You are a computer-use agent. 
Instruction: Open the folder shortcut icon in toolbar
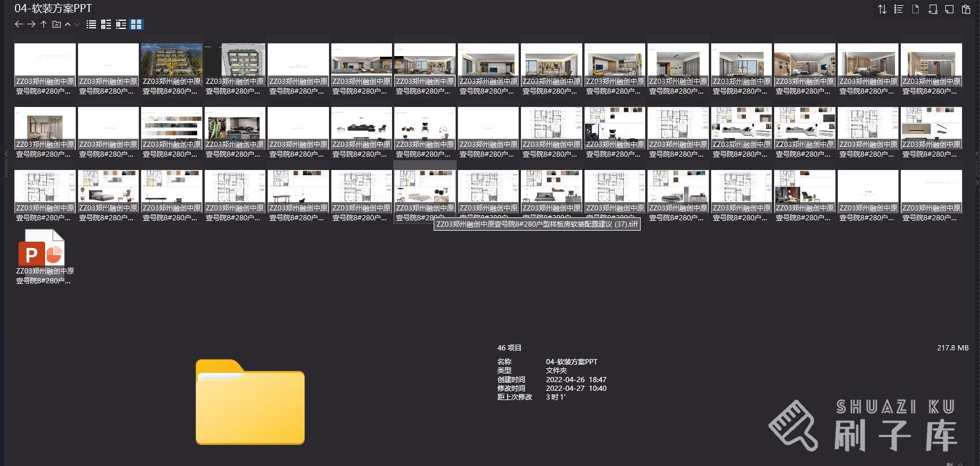click(56, 24)
